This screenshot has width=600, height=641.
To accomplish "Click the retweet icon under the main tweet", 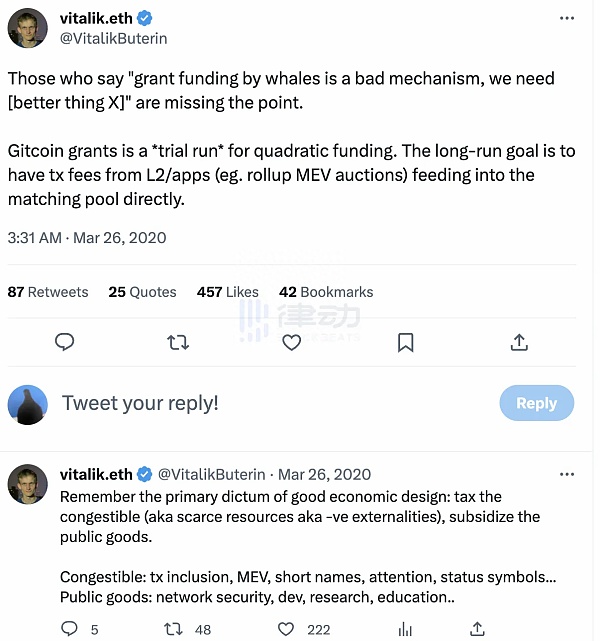I will pyautogui.click(x=178, y=342).
